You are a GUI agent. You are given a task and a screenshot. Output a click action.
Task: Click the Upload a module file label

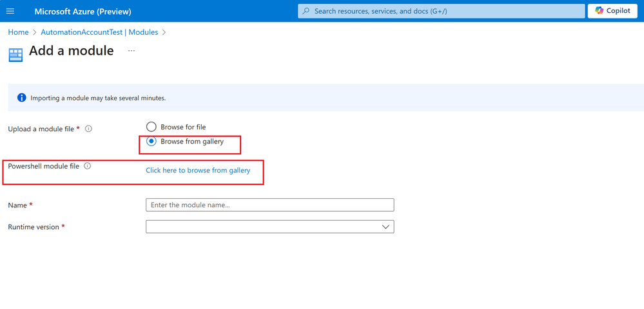[41, 129]
